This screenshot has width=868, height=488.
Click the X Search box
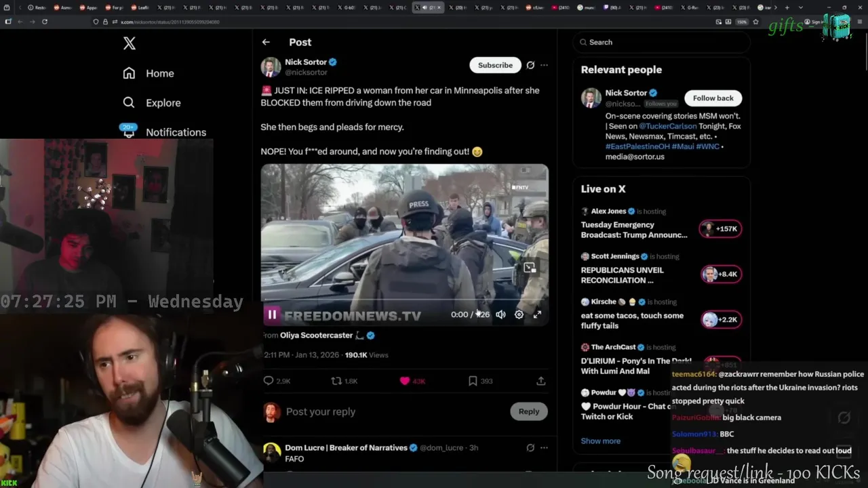pos(661,42)
